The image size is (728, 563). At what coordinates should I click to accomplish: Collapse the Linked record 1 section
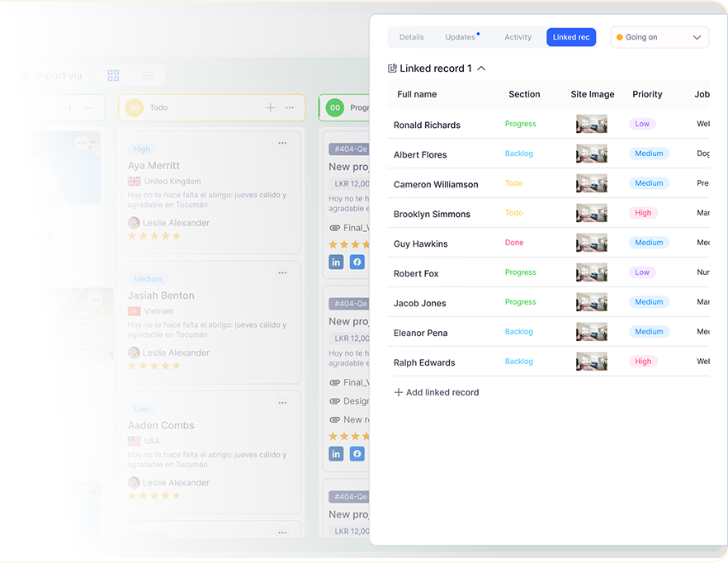(480, 69)
